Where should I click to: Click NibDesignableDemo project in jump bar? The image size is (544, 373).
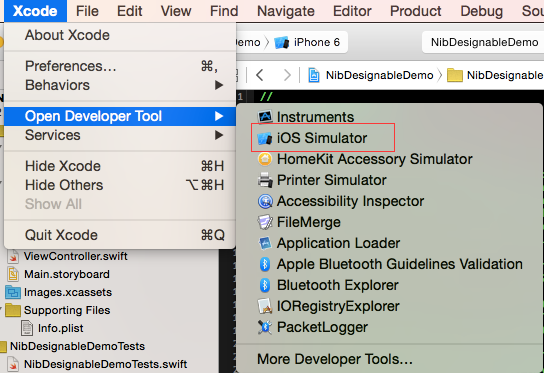(x=371, y=75)
